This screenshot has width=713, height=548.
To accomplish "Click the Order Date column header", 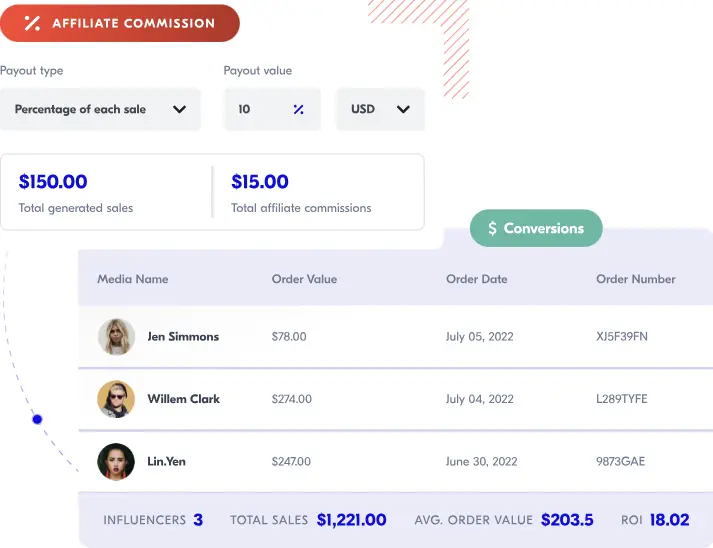I will tap(476, 279).
